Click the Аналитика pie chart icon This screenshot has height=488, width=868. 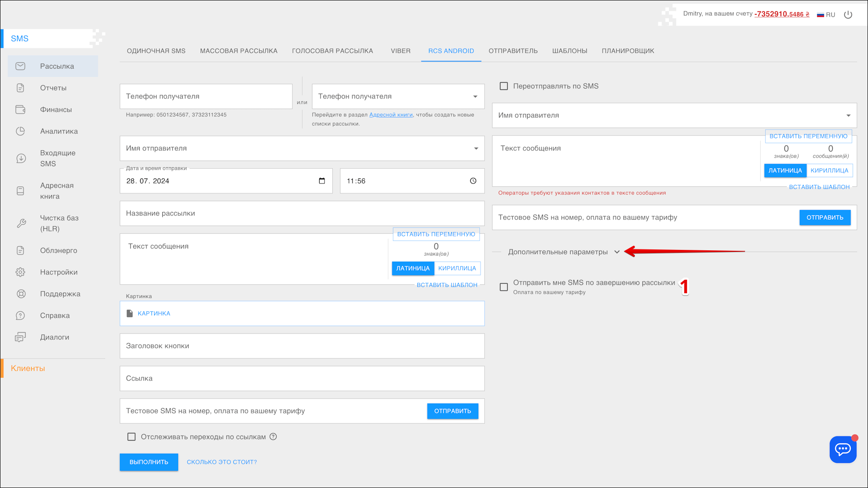(x=20, y=131)
